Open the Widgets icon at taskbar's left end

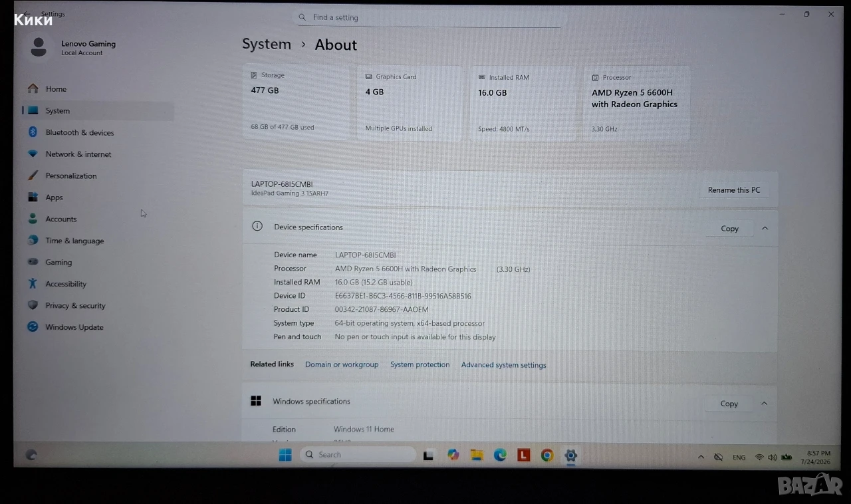[31, 455]
